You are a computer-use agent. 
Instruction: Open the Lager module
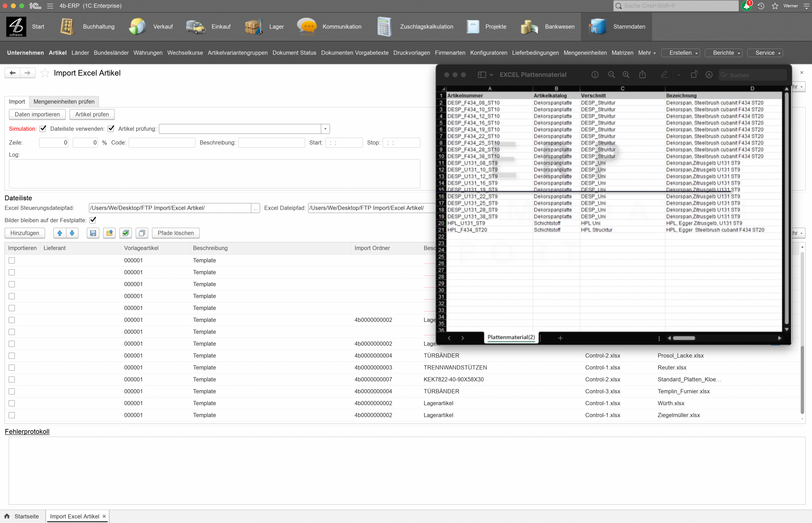pyautogui.click(x=277, y=26)
